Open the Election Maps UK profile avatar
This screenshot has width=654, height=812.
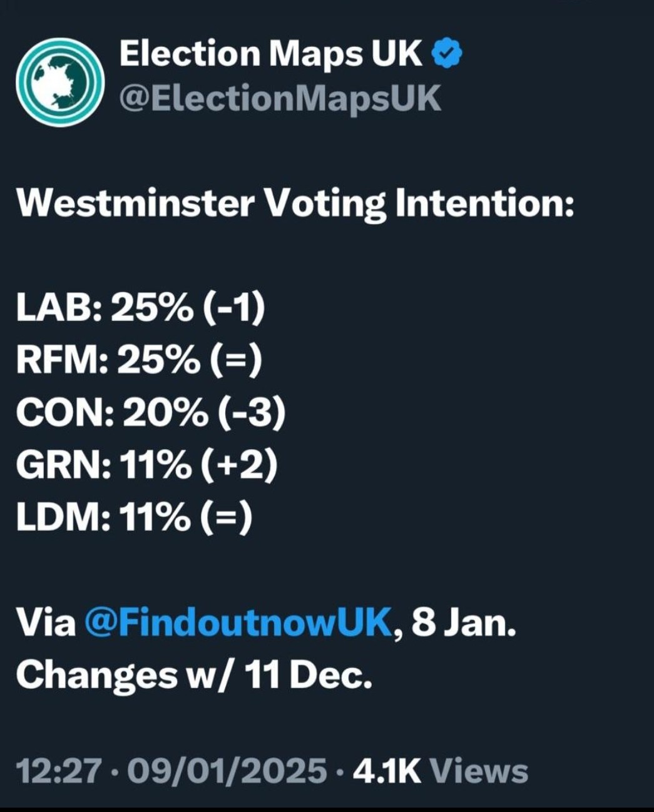pos(60,81)
